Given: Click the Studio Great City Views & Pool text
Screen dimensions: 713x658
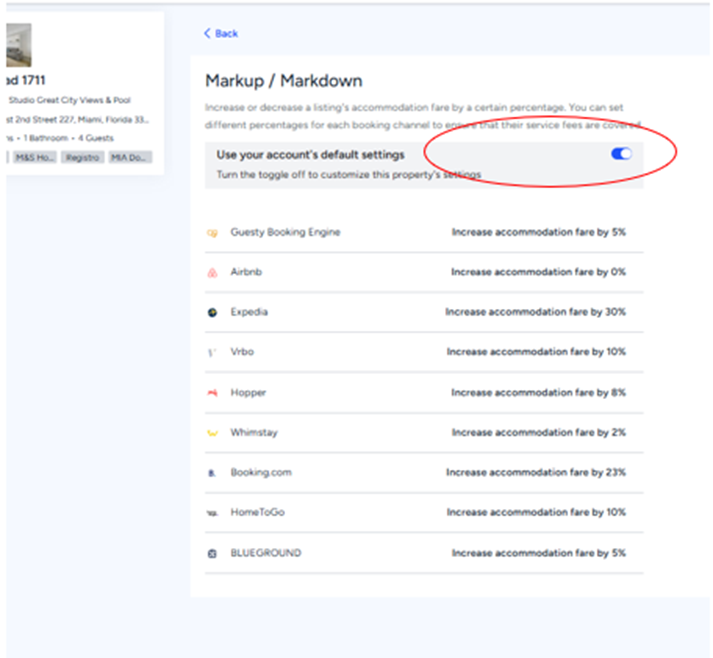Looking at the screenshot, I should pos(70,100).
